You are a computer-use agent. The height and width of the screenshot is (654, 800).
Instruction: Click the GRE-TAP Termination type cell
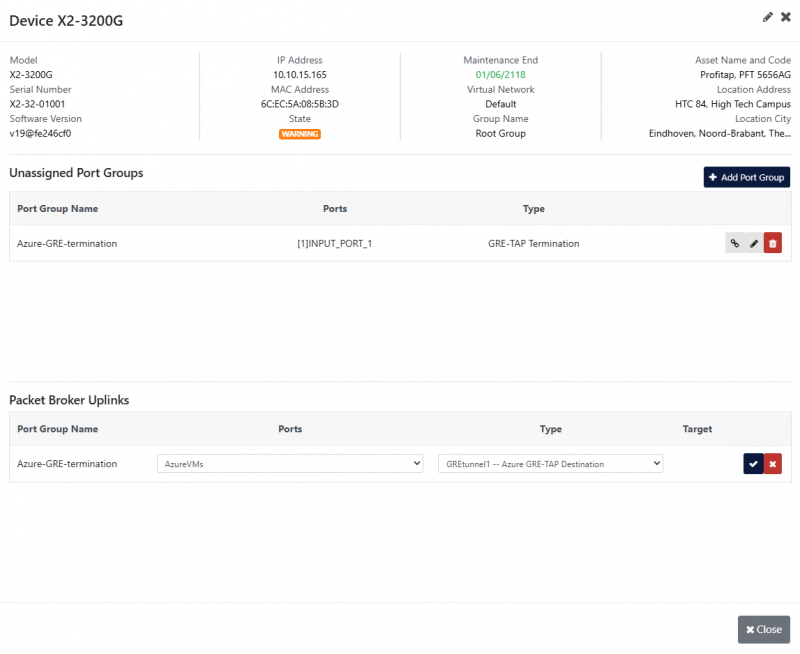tap(533, 243)
